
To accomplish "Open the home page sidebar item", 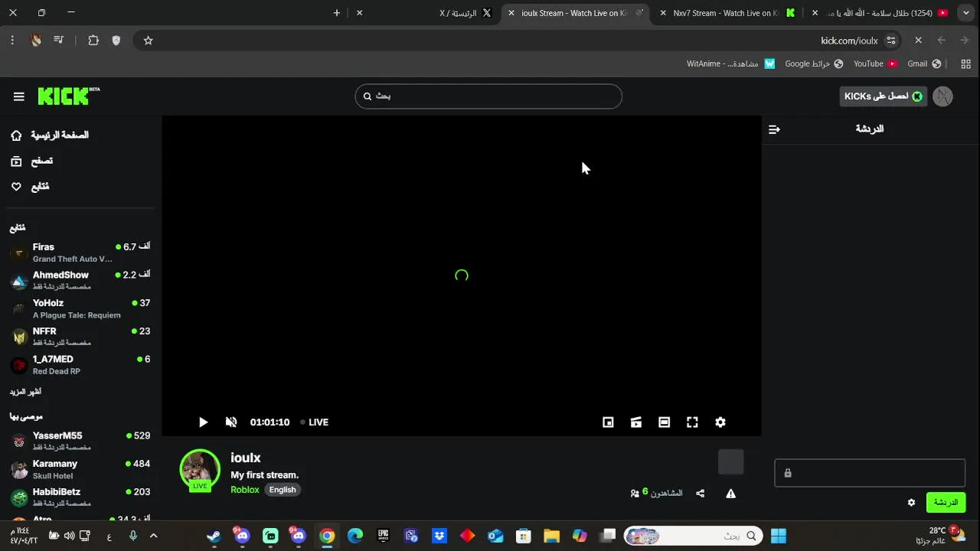I will tap(50, 135).
